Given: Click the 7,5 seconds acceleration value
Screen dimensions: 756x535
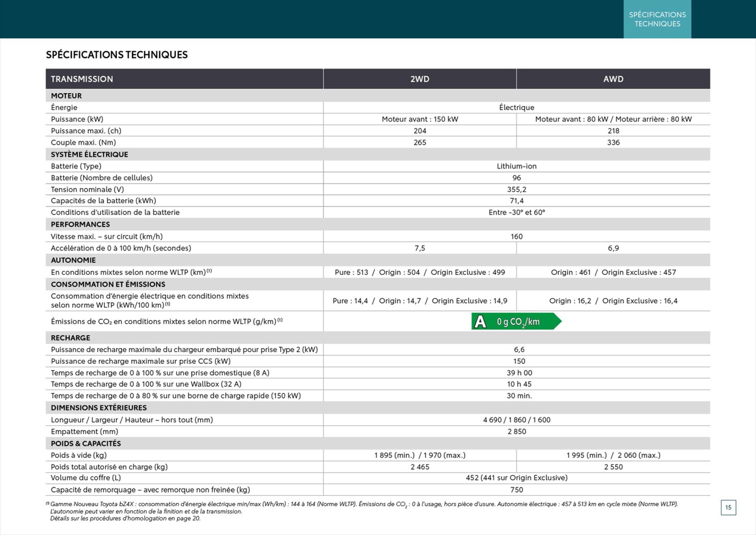Looking at the screenshot, I should point(420,248).
